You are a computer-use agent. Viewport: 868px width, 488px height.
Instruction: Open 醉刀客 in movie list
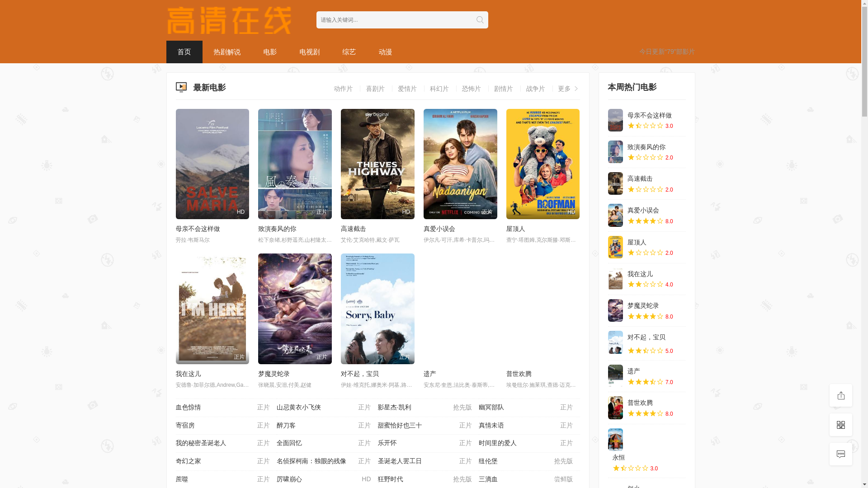click(286, 426)
